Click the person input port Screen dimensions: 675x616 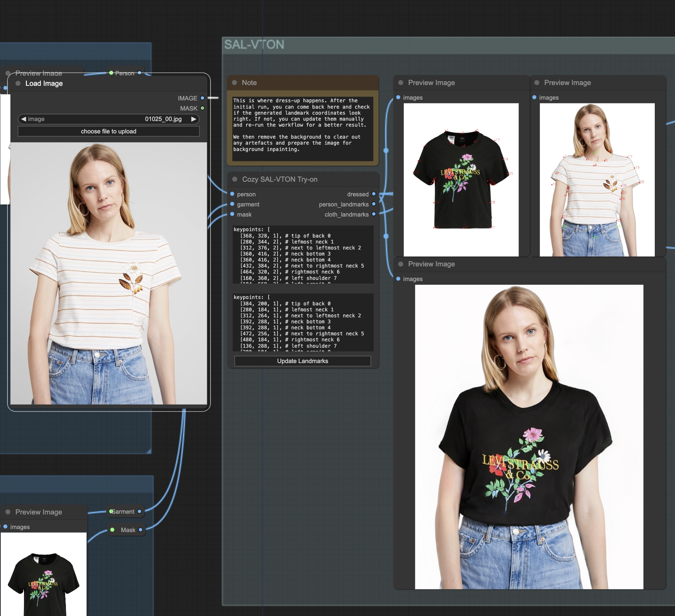[x=232, y=194]
